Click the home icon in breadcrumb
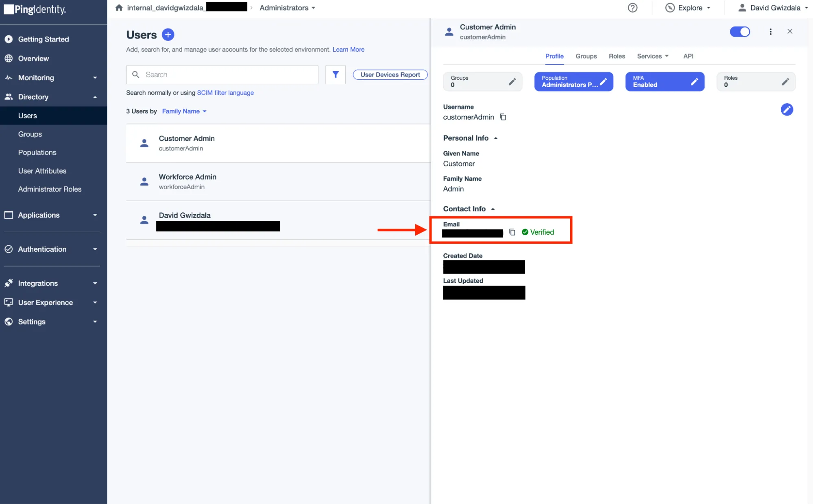 coord(119,8)
